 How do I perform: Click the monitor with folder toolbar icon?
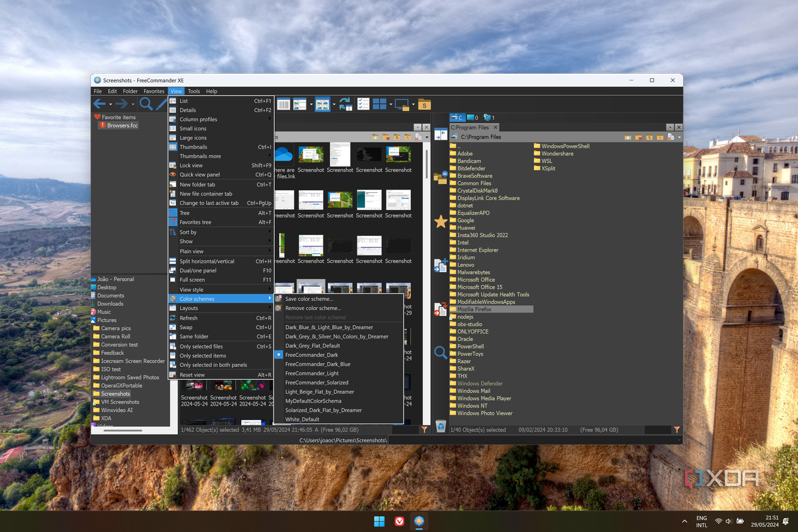[402, 104]
